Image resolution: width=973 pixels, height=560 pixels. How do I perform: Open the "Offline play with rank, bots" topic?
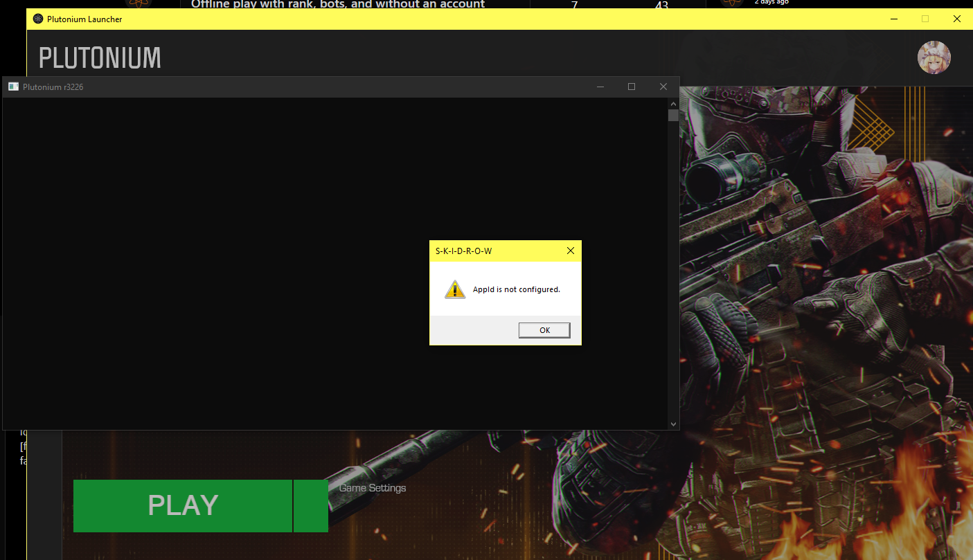click(338, 4)
